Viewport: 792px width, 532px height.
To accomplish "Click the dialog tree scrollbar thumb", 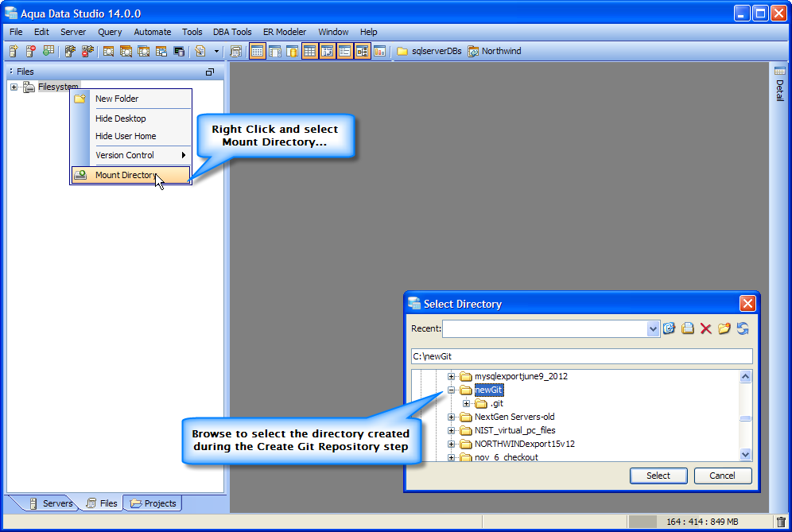I will [x=746, y=418].
